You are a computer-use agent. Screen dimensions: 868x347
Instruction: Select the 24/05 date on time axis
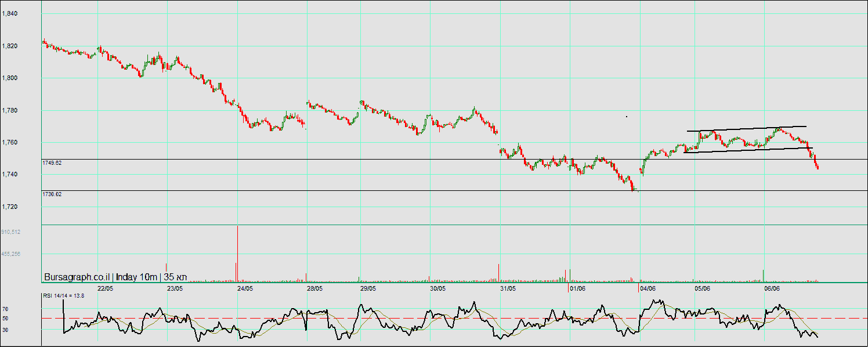tap(245, 288)
